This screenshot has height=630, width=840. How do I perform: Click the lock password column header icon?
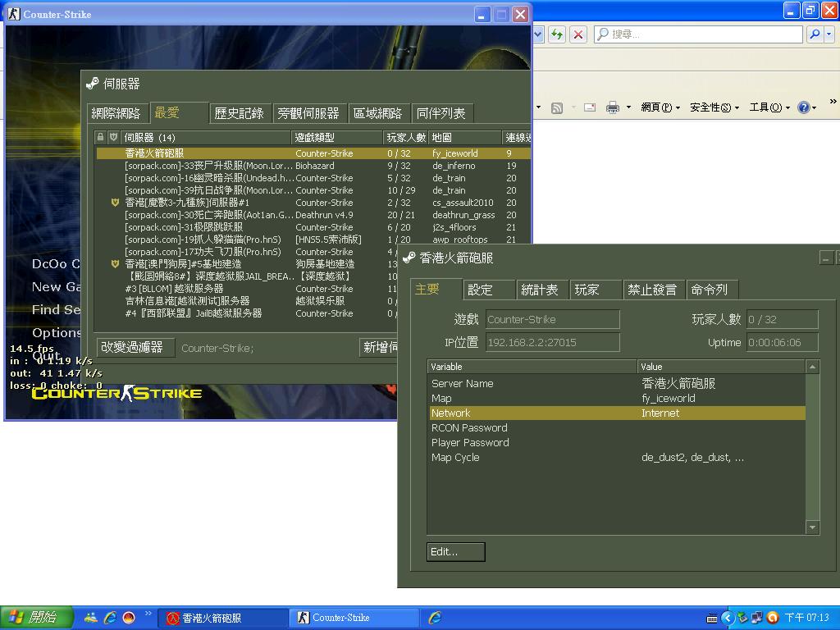[101, 137]
